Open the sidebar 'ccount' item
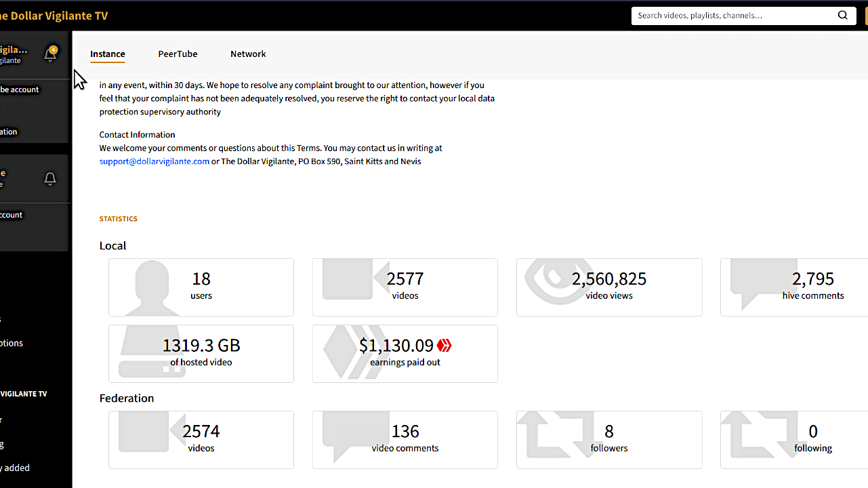 [12, 215]
